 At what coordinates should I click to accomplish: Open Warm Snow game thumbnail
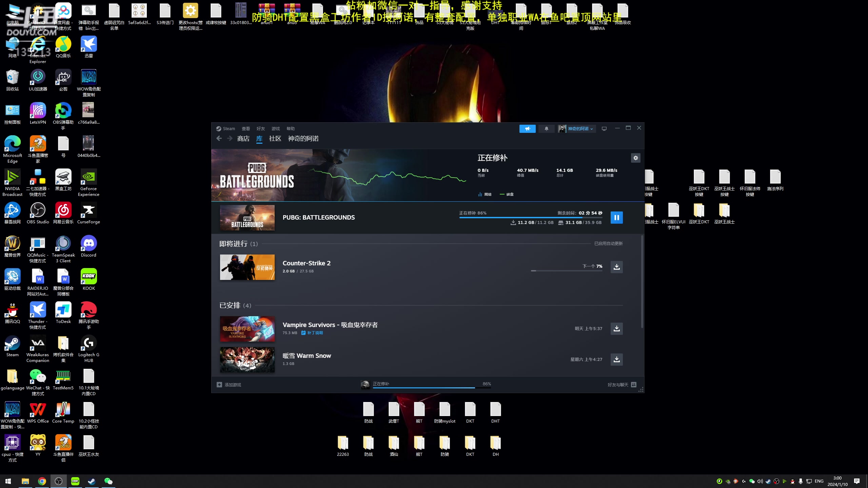coord(247,360)
